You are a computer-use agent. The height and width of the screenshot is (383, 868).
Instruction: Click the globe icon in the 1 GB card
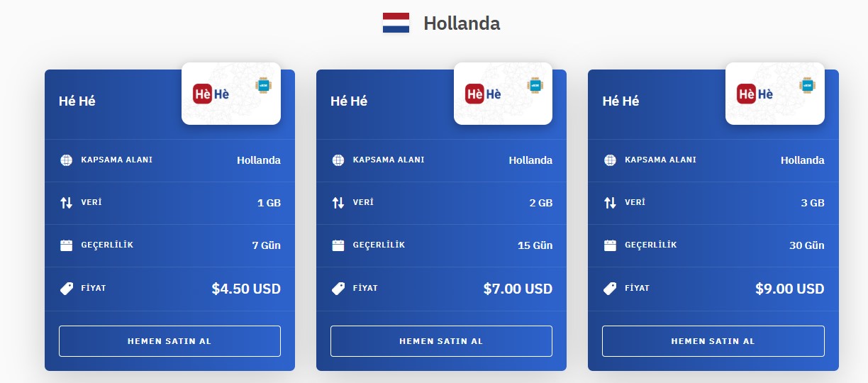pyautogui.click(x=66, y=160)
